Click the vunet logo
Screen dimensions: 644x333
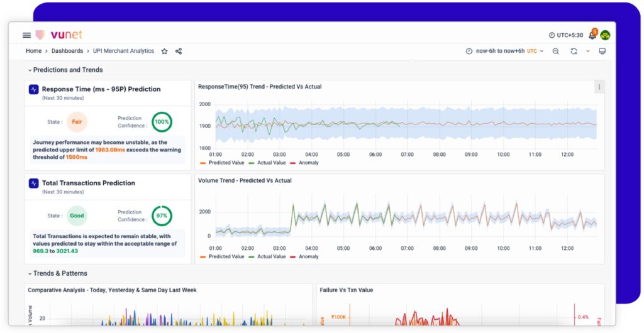tap(58, 35)
